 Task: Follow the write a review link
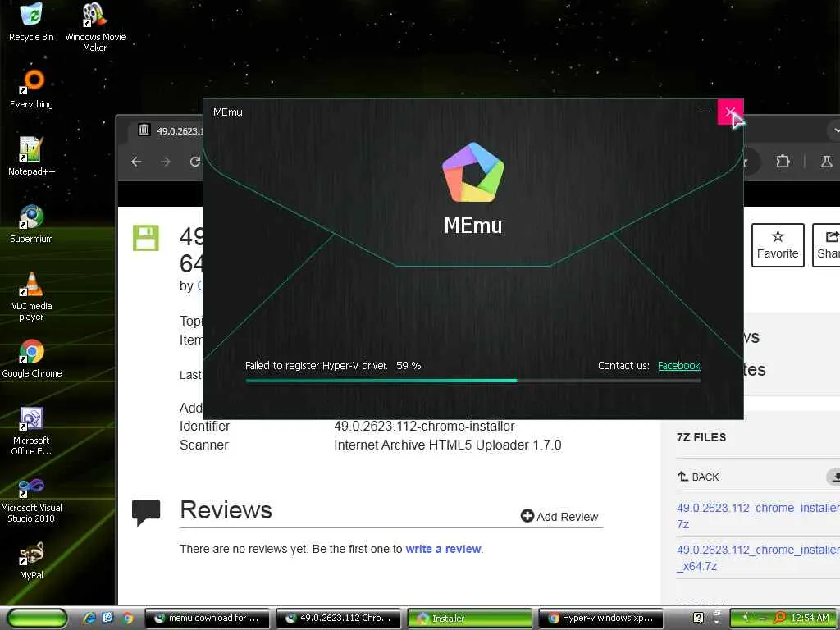(x=443, y=549)
